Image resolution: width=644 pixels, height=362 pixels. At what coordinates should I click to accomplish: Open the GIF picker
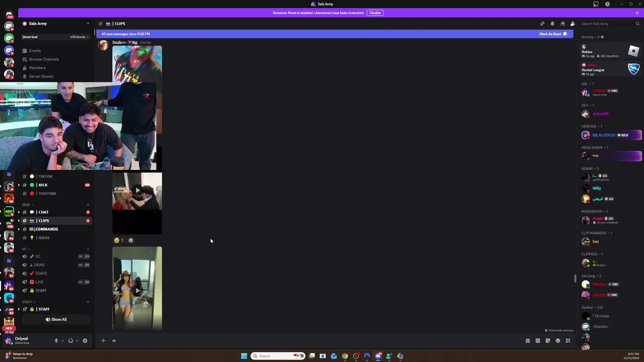tap(537, 340)
